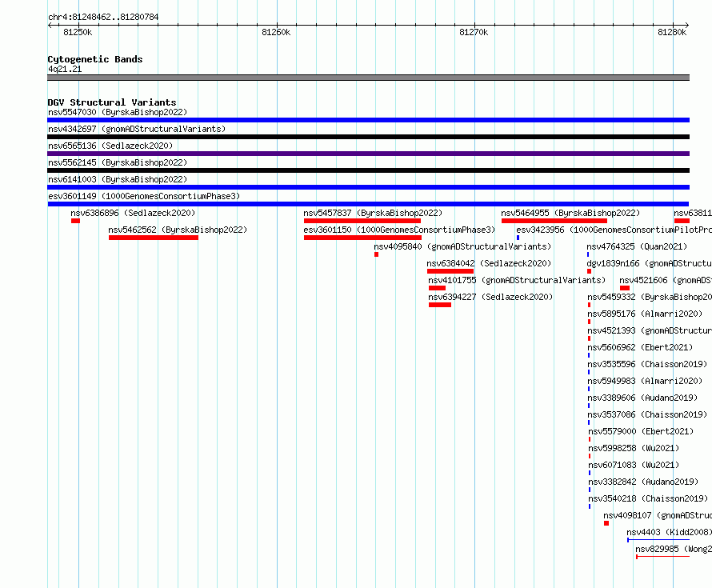Click the esv3423956 pilot project variant label

click(614, 230)
